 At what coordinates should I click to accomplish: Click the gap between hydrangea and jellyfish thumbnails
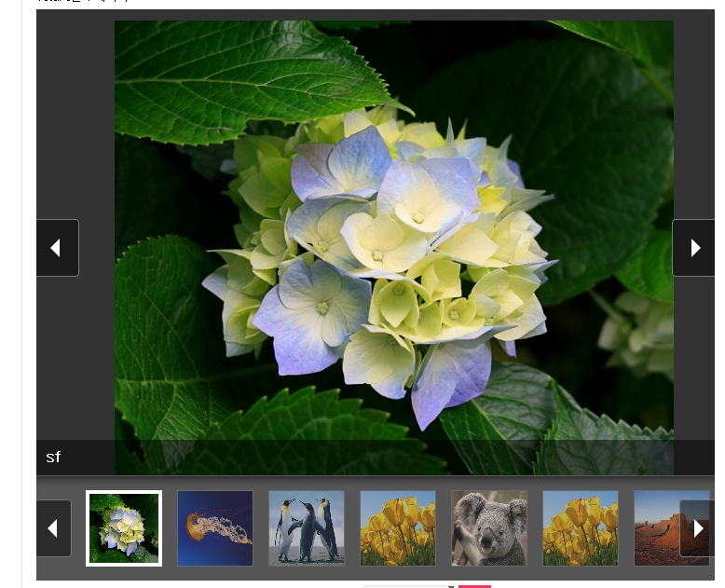[x=170, y=528]
